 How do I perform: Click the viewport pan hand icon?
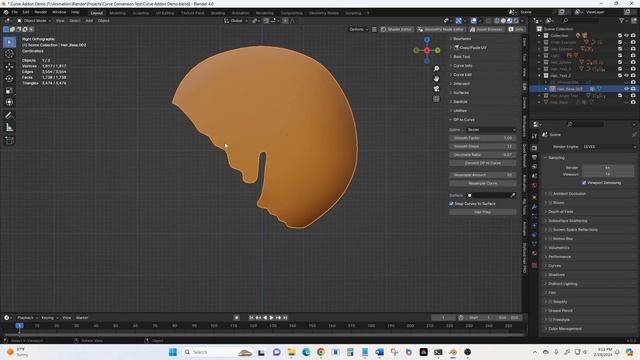436,78
